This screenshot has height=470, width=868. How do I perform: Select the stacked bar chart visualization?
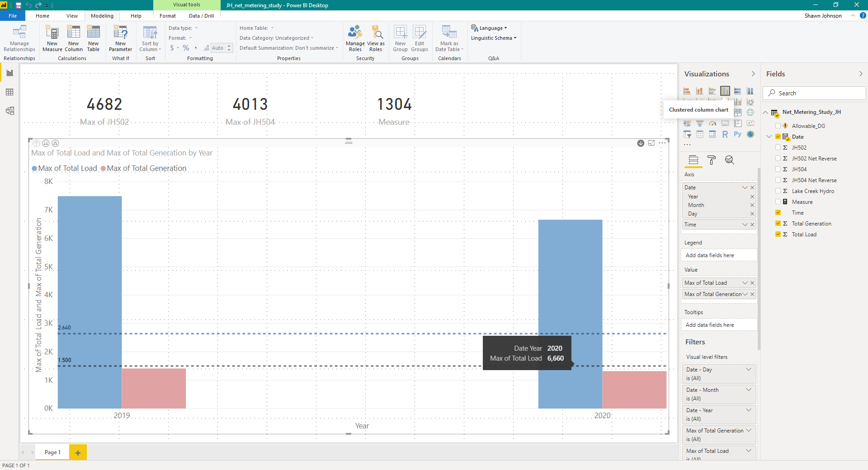[687, 91]
